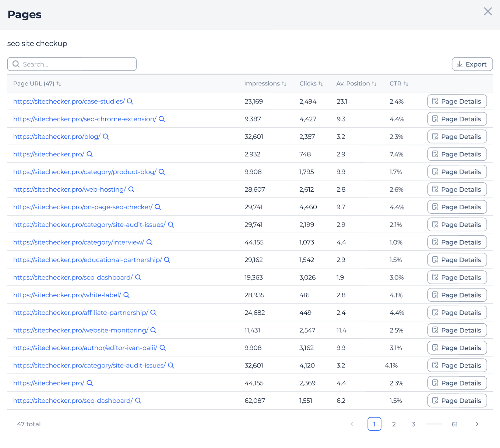This screenshot has width=500, height=448.
Task: Open Page Details for seo-chrome-extension
Action: 457,119
